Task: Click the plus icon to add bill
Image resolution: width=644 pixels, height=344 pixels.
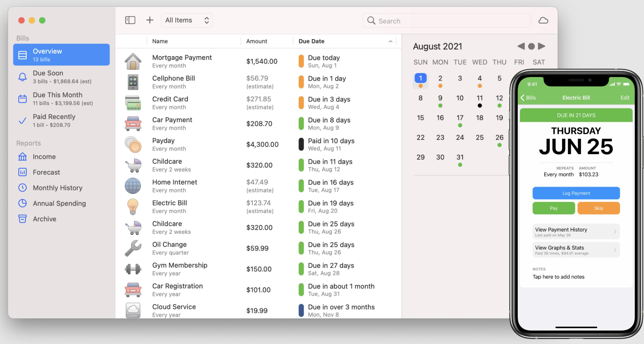Action: 150,20
